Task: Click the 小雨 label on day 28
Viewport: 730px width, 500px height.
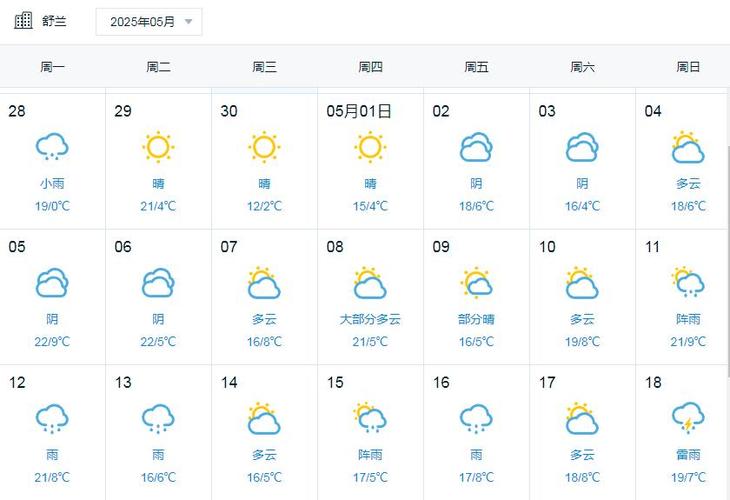Action: pyautogui.click(x=52, y=183)
